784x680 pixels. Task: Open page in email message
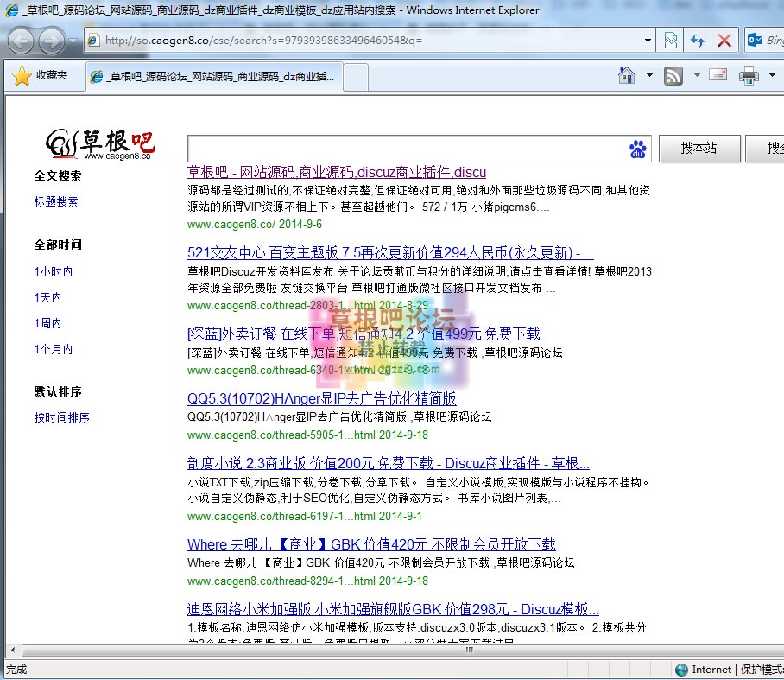[x=719, y=75]
